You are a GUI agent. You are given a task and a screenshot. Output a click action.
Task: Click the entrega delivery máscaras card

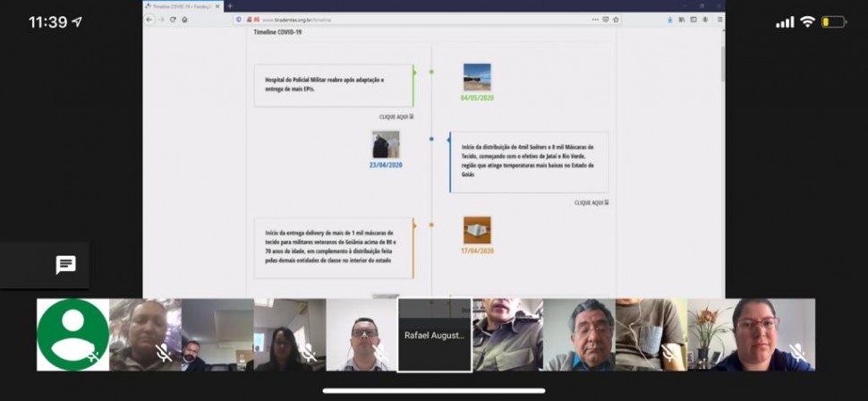click(334, 248)
